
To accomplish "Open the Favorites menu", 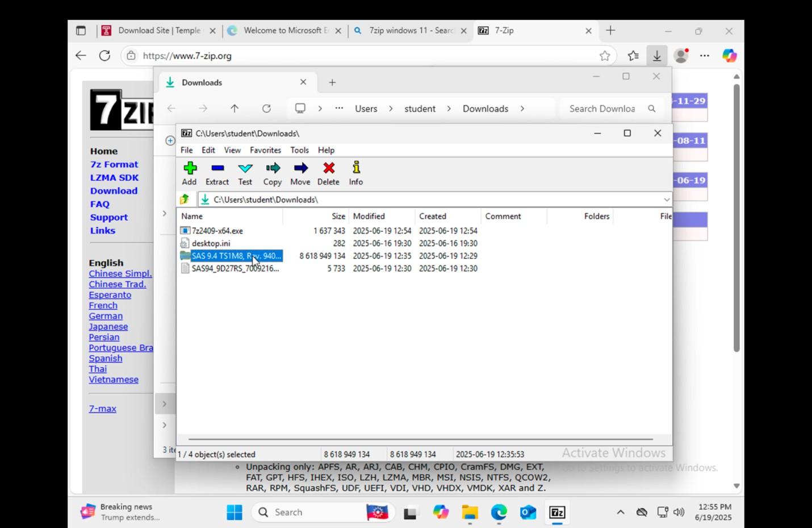I will pos(266,150).
